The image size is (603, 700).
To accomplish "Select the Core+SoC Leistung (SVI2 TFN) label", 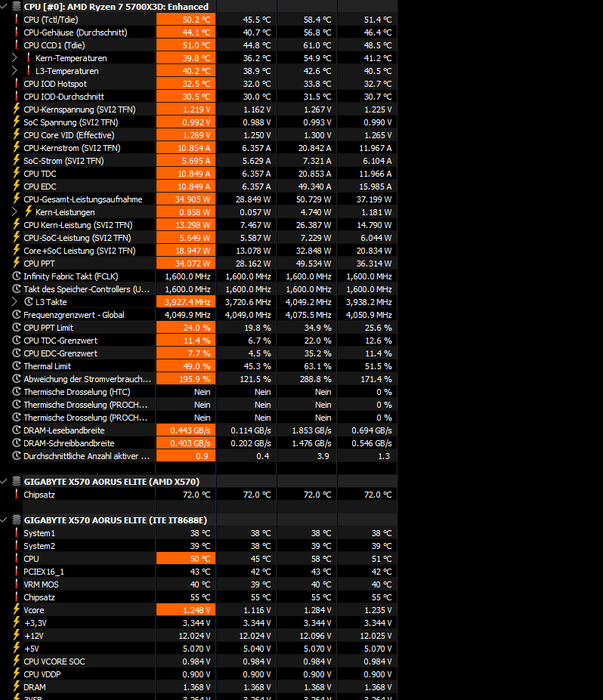I will point(79,251).
